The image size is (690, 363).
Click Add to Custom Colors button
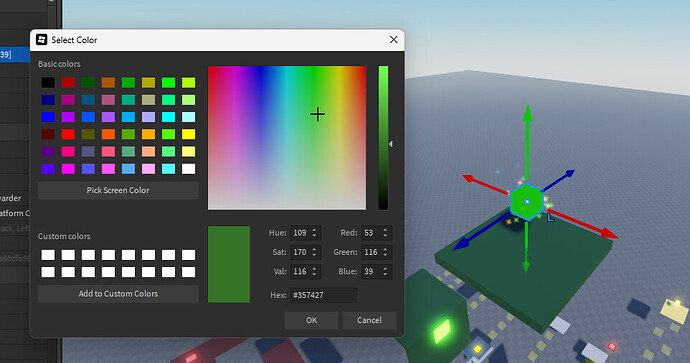tap(118, 294)
